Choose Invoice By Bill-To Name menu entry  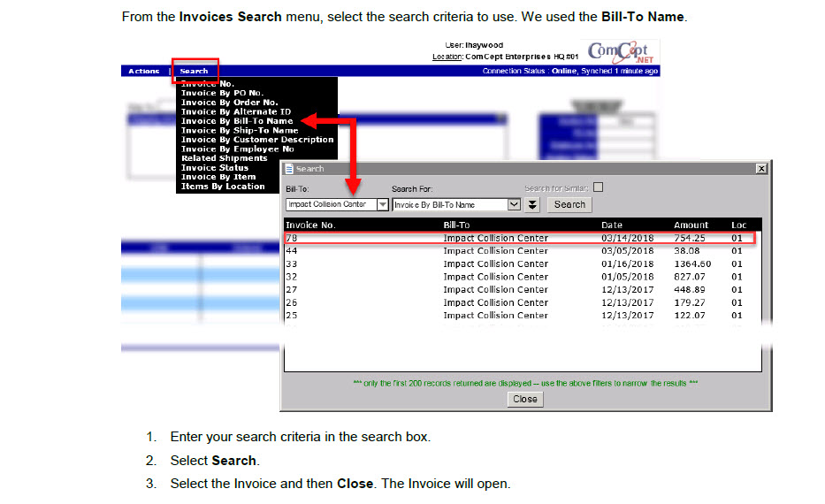236,121
